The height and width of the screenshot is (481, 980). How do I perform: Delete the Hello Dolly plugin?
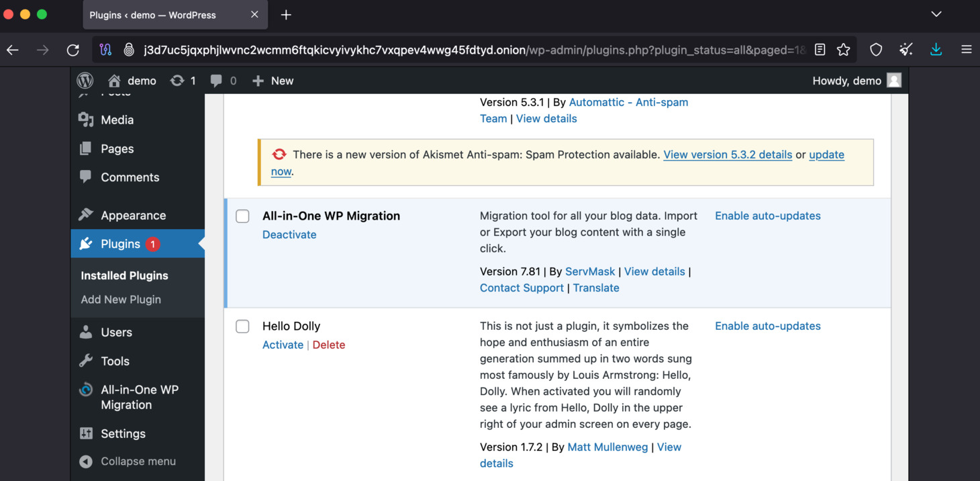pyautogui.click(x=329, y=345)
